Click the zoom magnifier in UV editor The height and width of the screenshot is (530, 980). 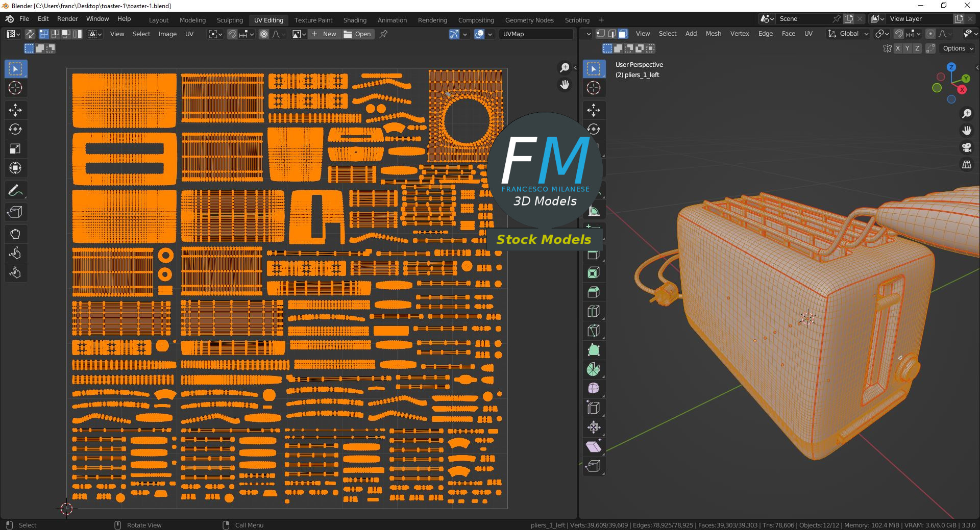tap(565, 68)
